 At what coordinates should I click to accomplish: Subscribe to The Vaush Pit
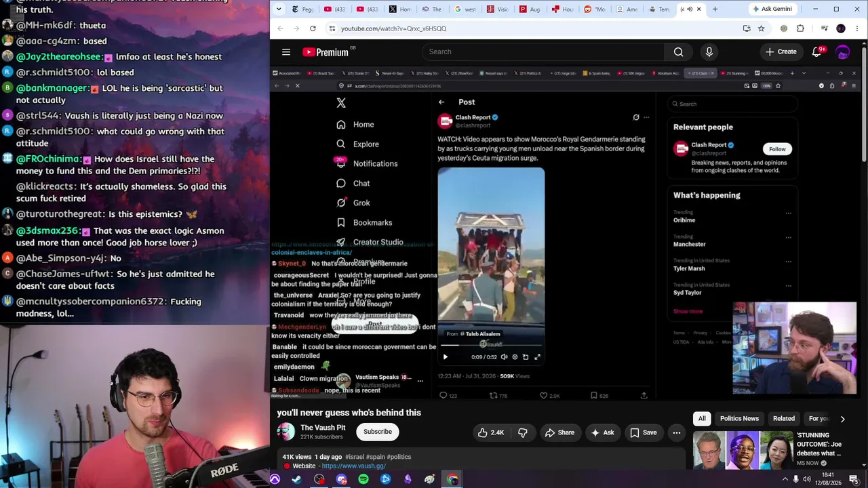tap(378, 432)
